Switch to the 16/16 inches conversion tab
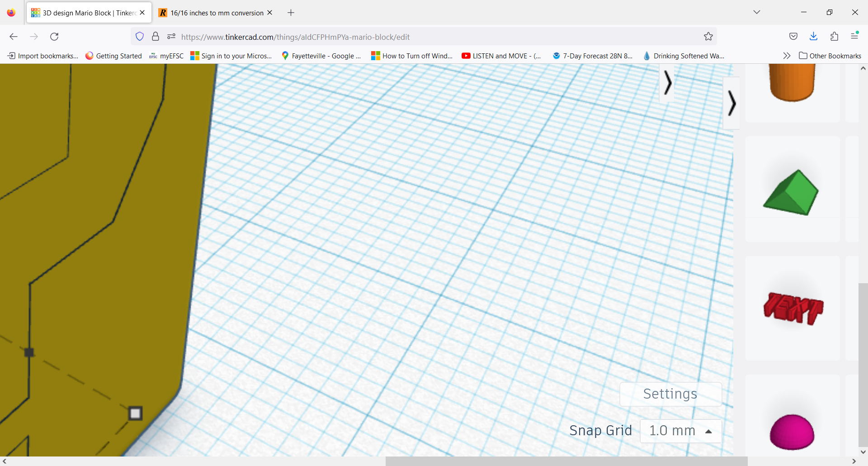The height and width of the screenshot is (466, 868). tap(212, 12)
